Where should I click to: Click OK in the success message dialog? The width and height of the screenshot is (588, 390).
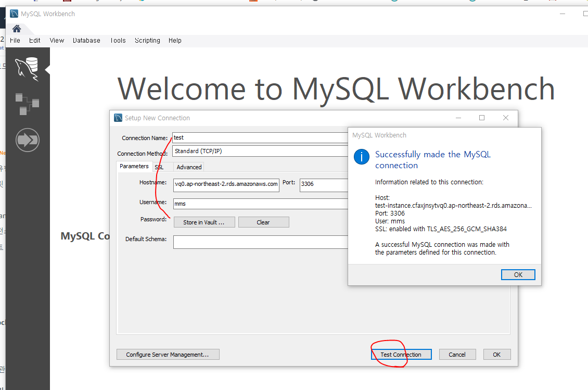[518, 275]
